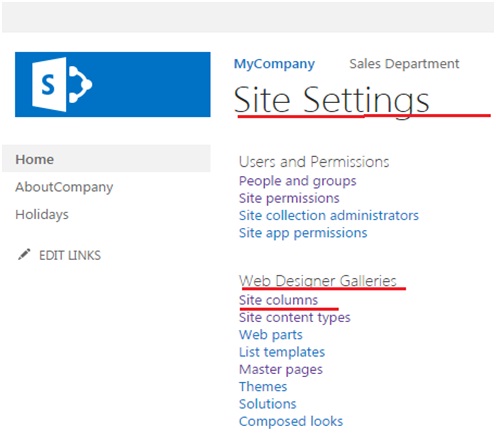
Task: Click the pencil icon beside EDIT LINKS
Action: click(24, 255)
